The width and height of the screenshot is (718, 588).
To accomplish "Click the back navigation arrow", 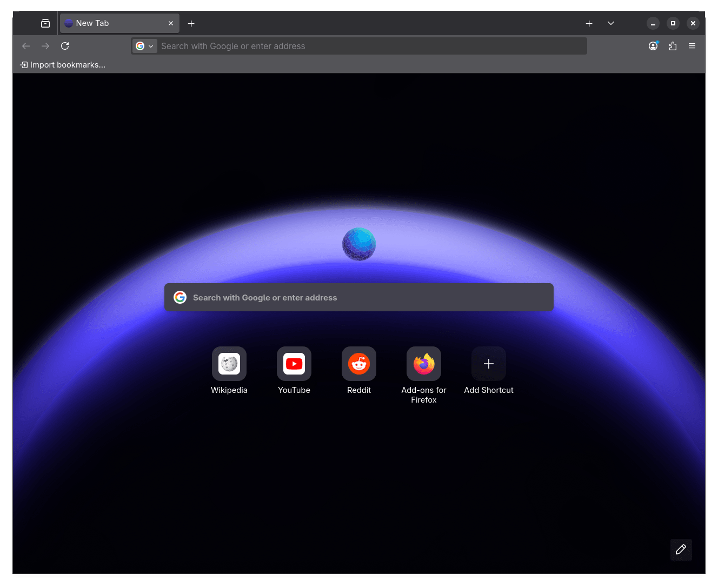I will click(26, 46).
